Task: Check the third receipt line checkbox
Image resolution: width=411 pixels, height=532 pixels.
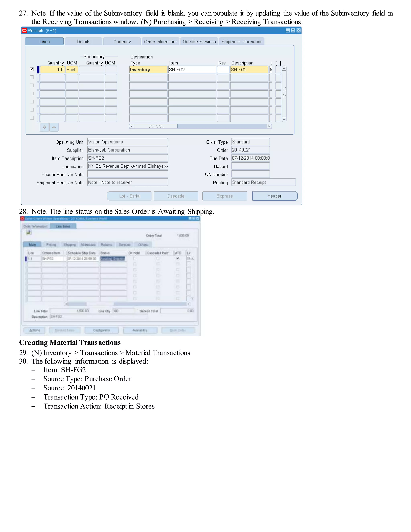Action: tap(32, 85)
